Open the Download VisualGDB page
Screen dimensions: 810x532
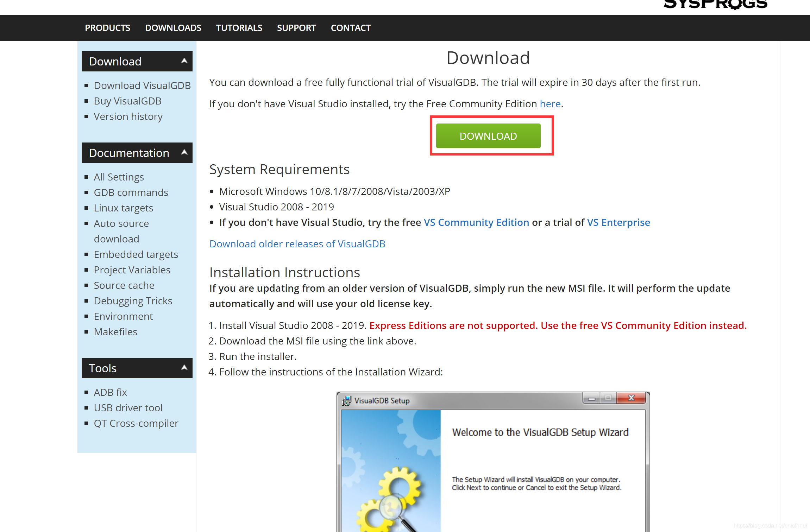click(x=142, y=85)
